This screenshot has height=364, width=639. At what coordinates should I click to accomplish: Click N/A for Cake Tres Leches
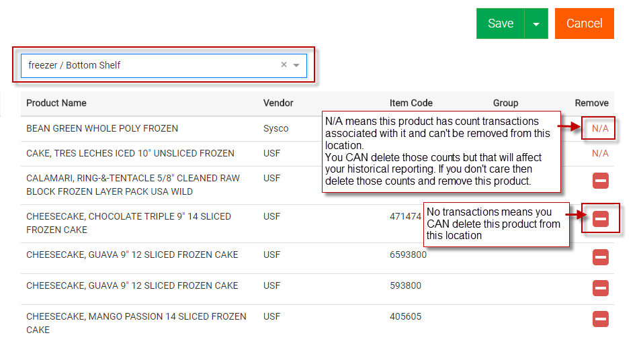click(599, 153)
